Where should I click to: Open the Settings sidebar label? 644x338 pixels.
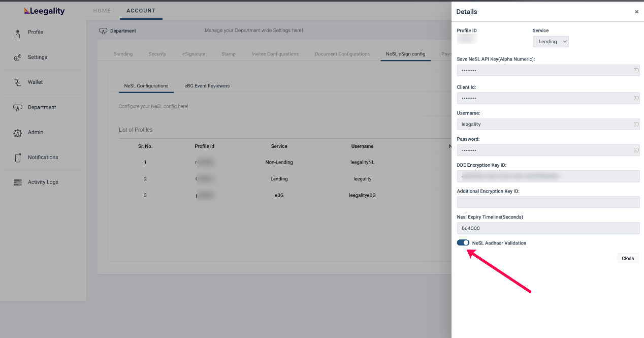pyautogui.click(x=38, y=57)
